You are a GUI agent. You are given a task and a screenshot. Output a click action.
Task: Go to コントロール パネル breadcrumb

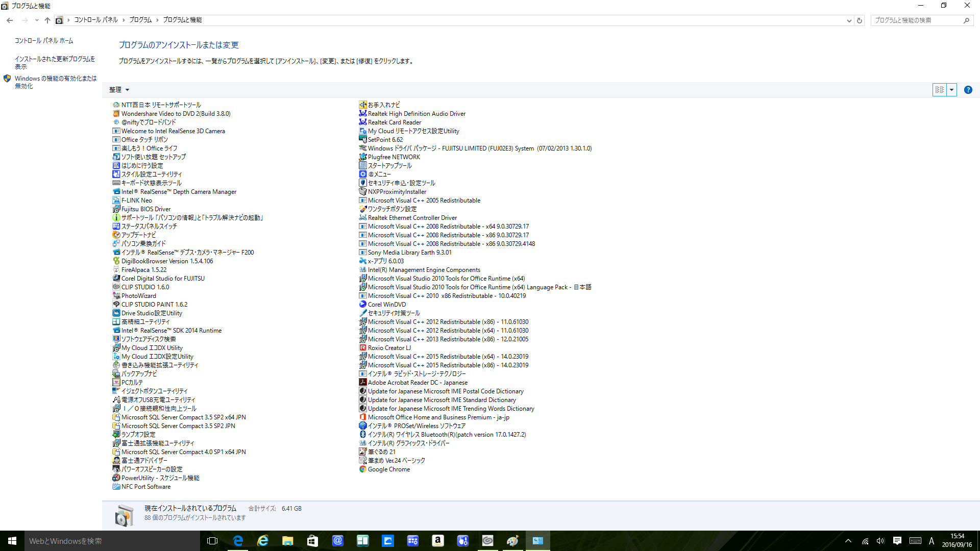point(96,20)
